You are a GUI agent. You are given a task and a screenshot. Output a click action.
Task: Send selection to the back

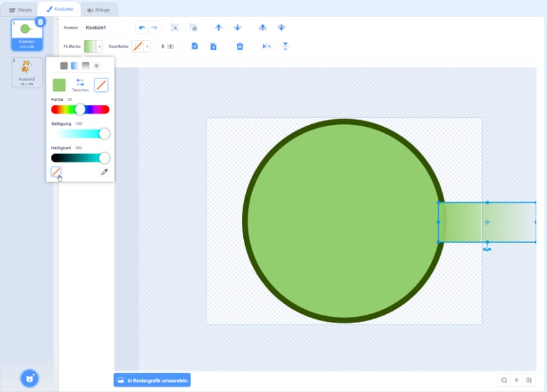(x=281, y=28)
